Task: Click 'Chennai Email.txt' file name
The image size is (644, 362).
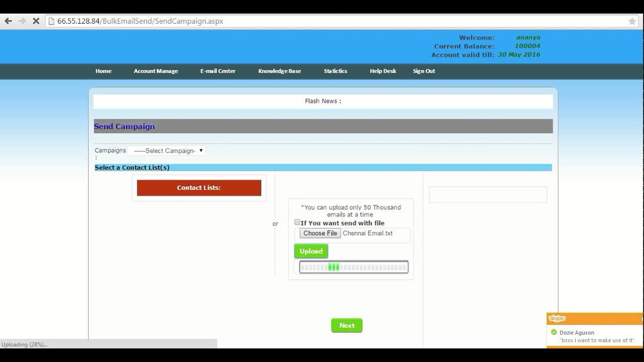Action: point(368,233)
